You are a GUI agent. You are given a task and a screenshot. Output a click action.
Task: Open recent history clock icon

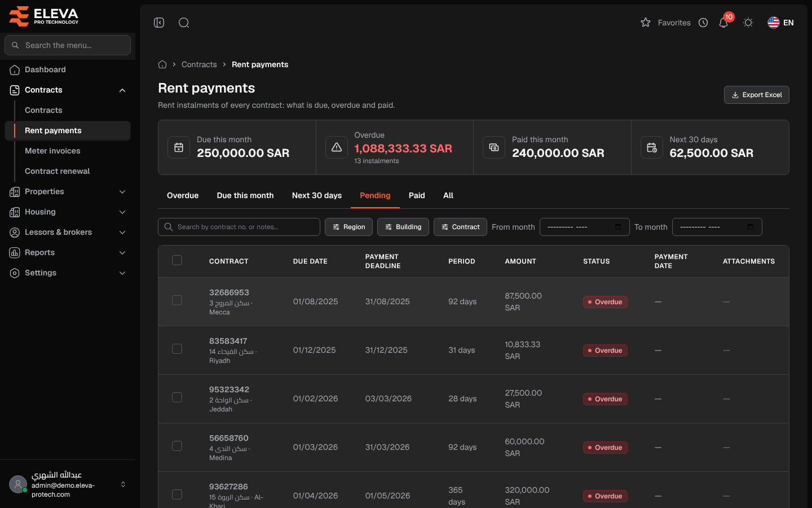click(703, 23)
